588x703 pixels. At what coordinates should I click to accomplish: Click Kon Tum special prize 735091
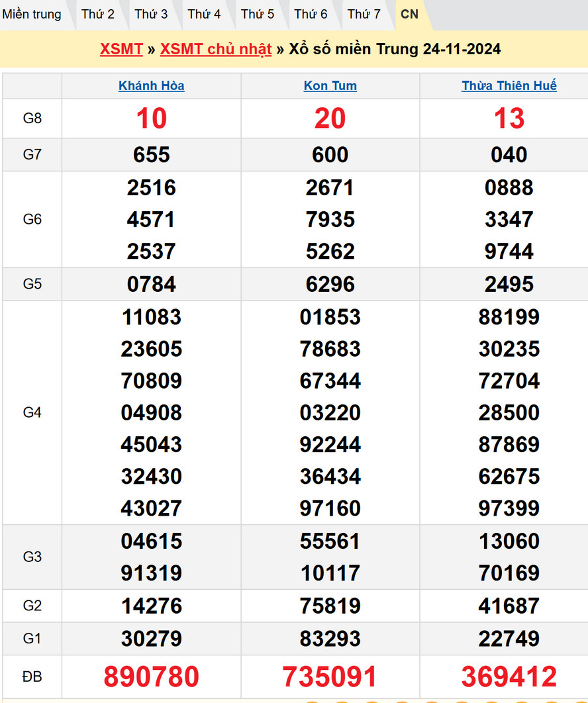click(x=330, y=677)
